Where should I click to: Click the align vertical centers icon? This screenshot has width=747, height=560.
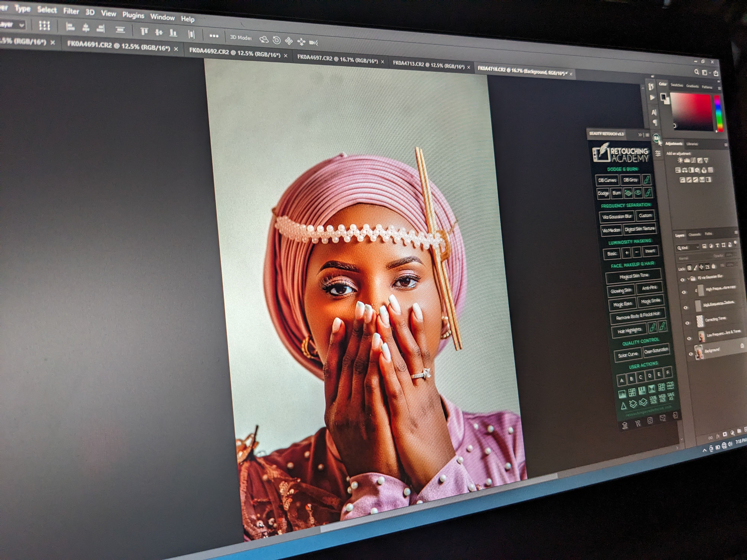159,32
